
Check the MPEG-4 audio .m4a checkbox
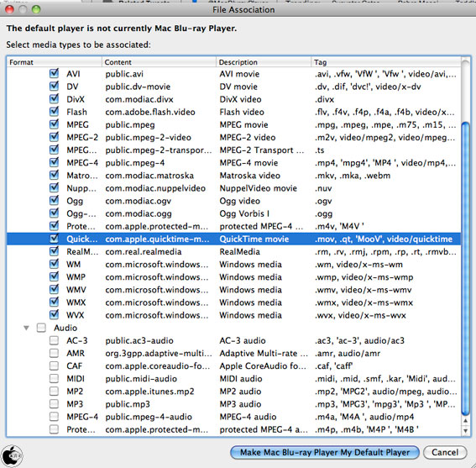point(54,417)
